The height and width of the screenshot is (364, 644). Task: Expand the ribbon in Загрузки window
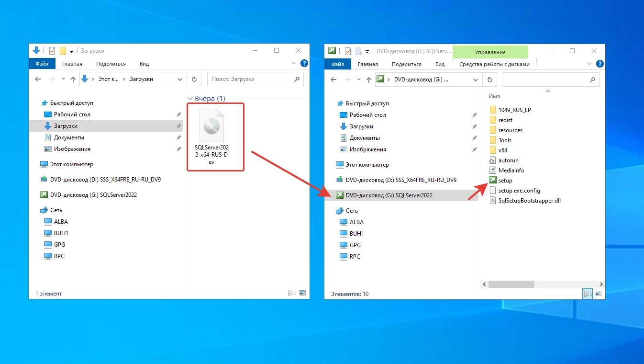pos(294,64)
